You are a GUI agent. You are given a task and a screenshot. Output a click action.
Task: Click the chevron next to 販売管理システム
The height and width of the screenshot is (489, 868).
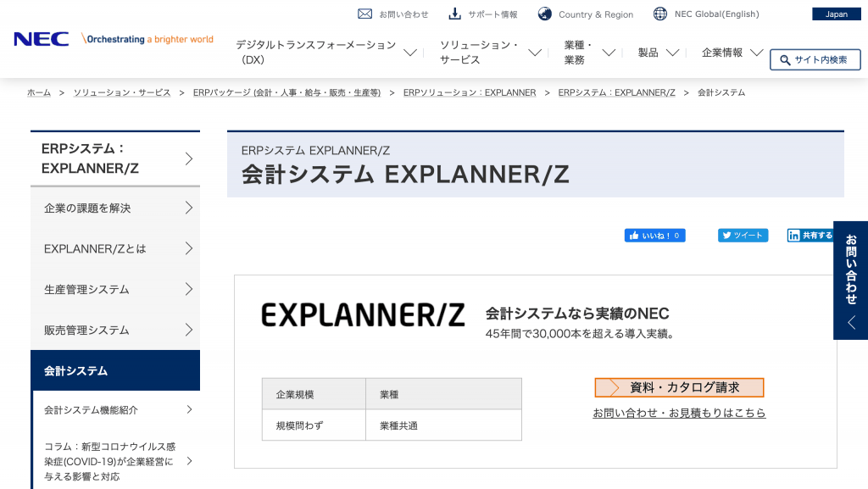189,331
